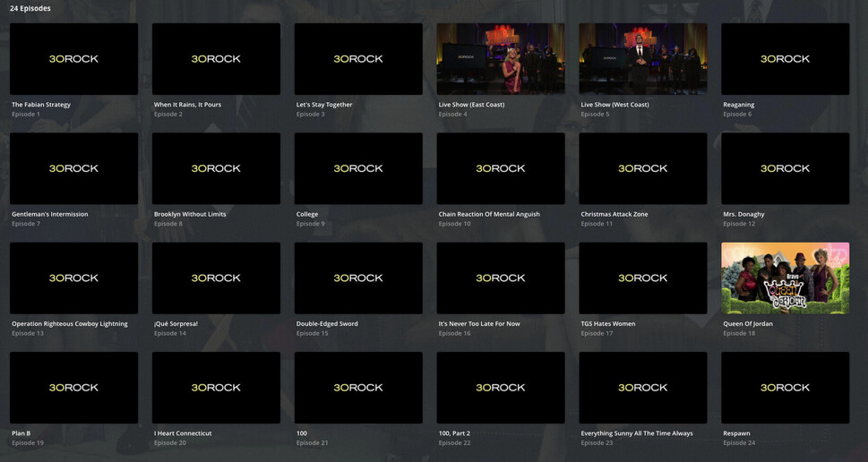Click the Episode 1 label
The height and width of the screenshot is (462, 868).
25,114
